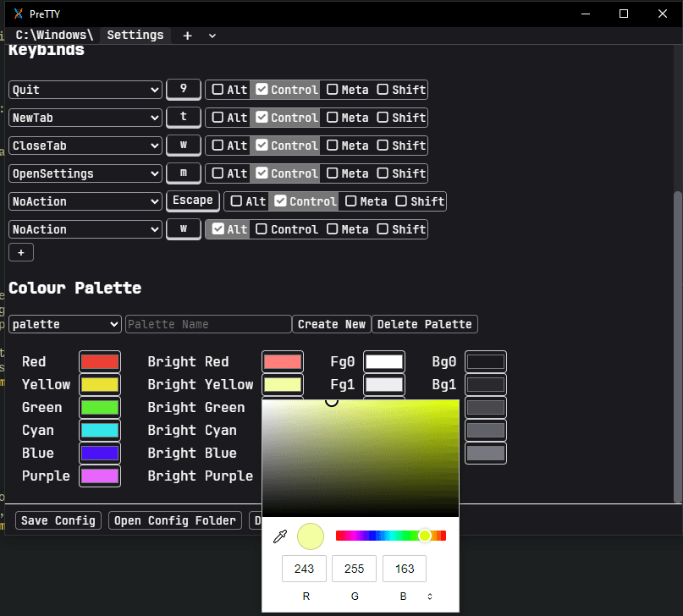The width and height of the screenshot is (683, 616).
Task: Open the tab list chevron
Action: [x=212, y=36]
